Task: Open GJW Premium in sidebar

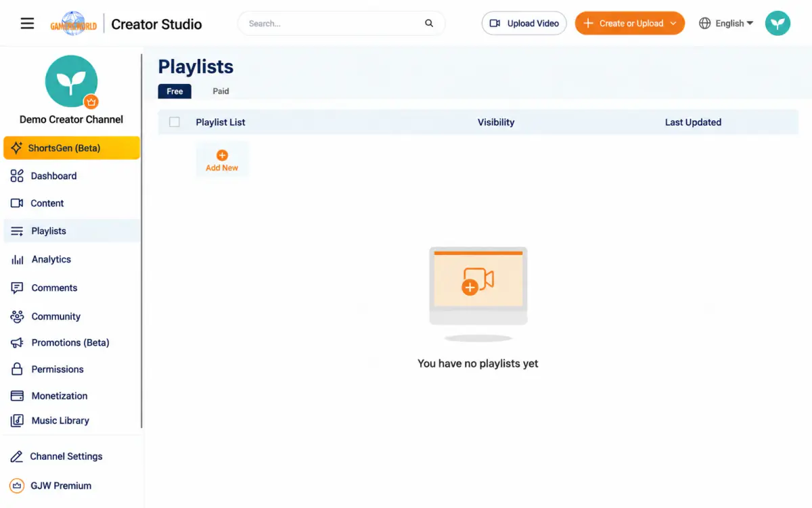Action: (72, 486)
